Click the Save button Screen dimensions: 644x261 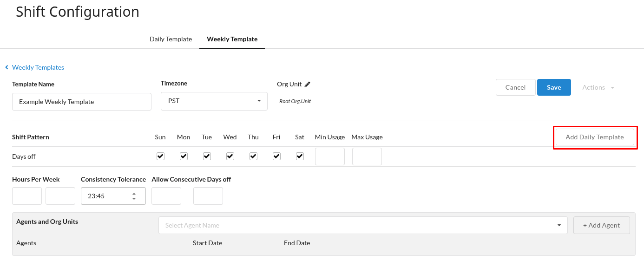point(554,87)
